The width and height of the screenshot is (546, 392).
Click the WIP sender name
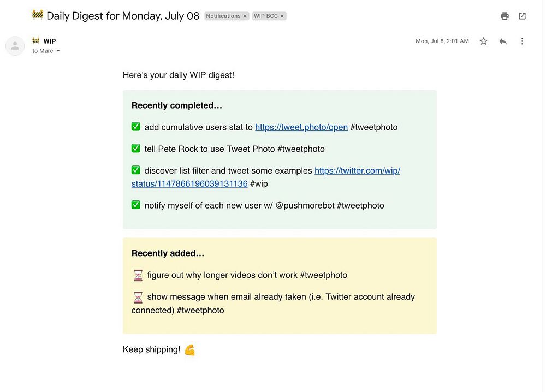click(50, 41)
